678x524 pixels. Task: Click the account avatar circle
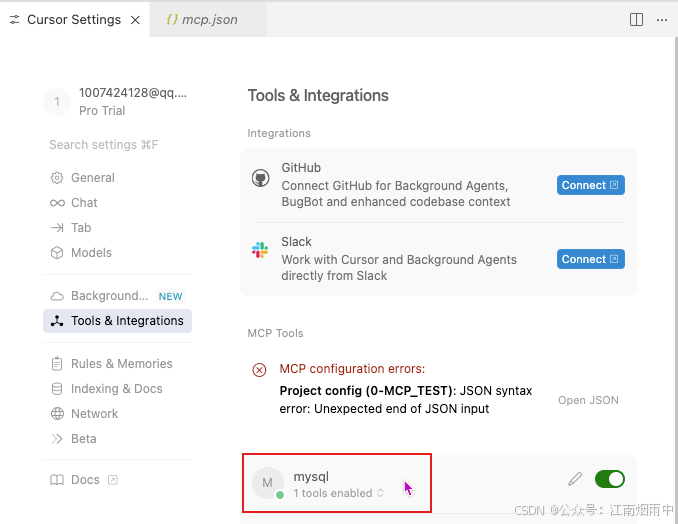[57, 102]
